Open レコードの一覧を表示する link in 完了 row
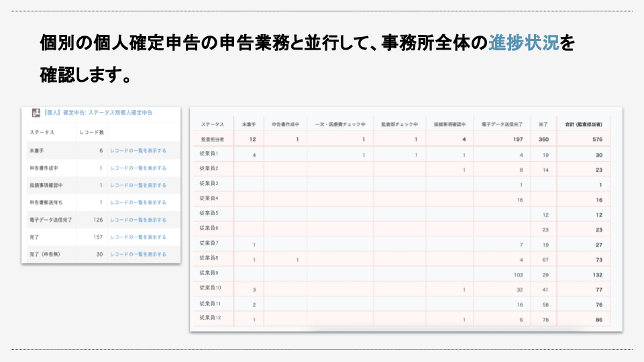644x362 pixels. click(x=138, y=237)
